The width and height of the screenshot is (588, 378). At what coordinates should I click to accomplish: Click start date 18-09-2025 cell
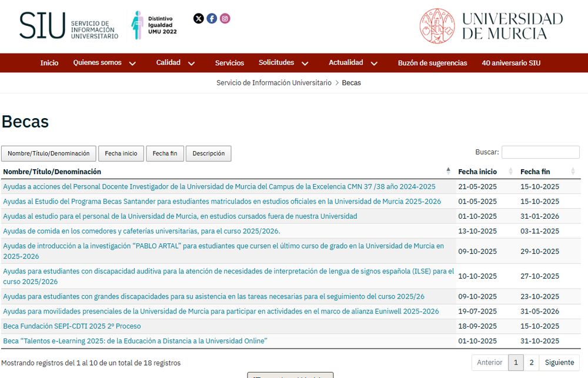(477, 326)
